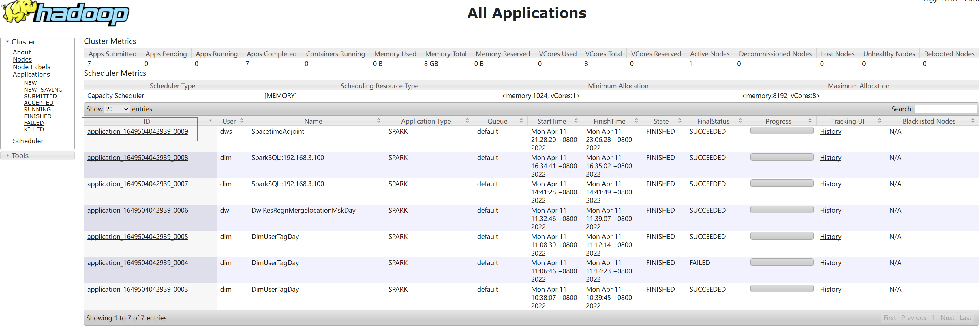Sort by StartTime column sort icon
This screenshot has width=980, height=329.
576,121
